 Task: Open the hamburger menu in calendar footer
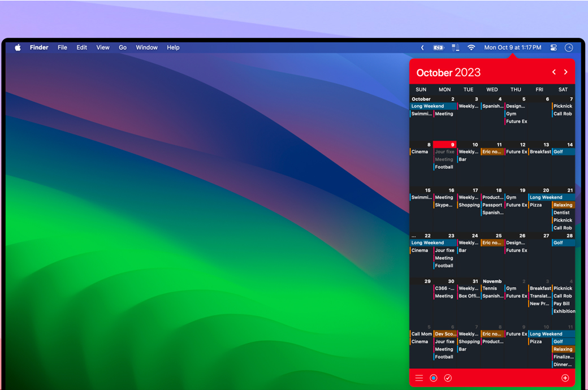tap(419, 378)
